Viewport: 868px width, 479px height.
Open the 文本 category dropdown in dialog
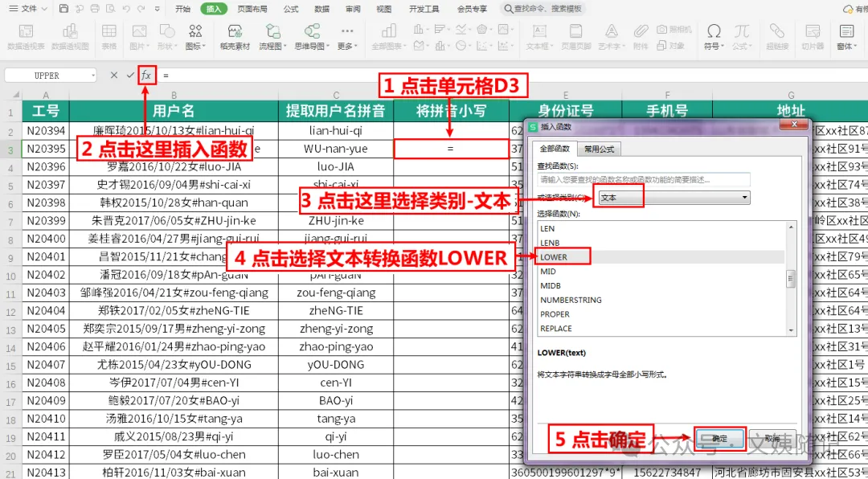(674, 197)
